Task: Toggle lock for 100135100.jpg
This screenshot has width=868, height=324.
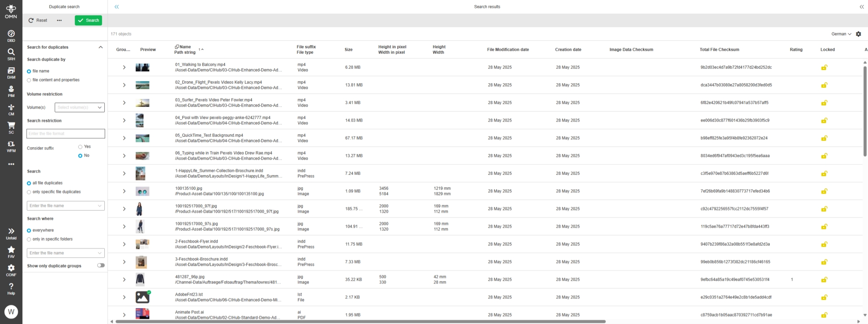Action: coord(824,191)
